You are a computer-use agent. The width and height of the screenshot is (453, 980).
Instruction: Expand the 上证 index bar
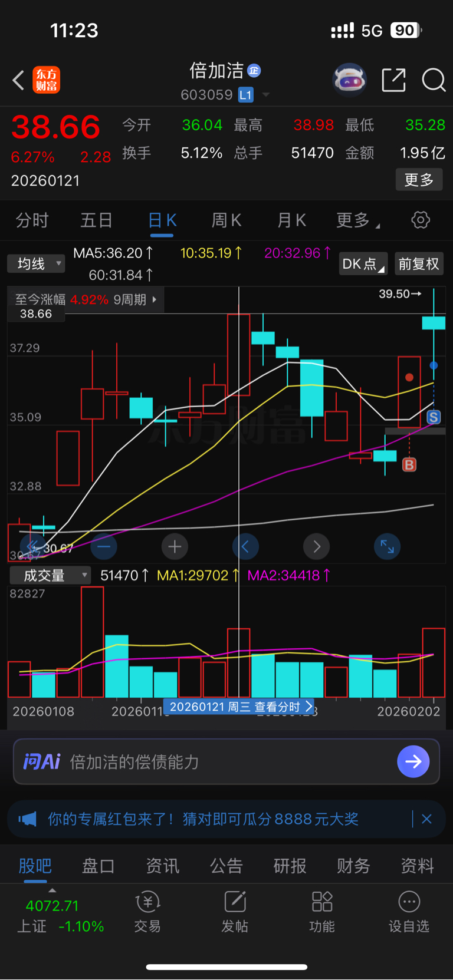(52, 891)
